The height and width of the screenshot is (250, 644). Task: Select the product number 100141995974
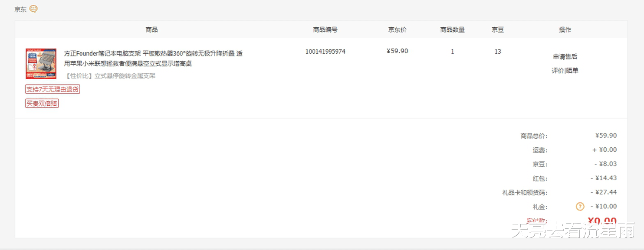point(325,52)
